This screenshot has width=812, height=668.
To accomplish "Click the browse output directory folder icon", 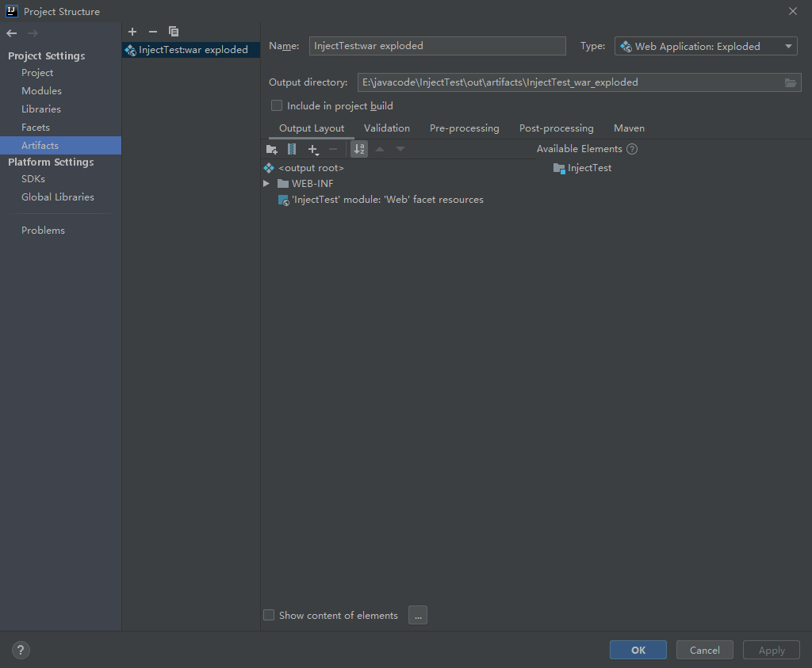I will [x=791, y=82].
